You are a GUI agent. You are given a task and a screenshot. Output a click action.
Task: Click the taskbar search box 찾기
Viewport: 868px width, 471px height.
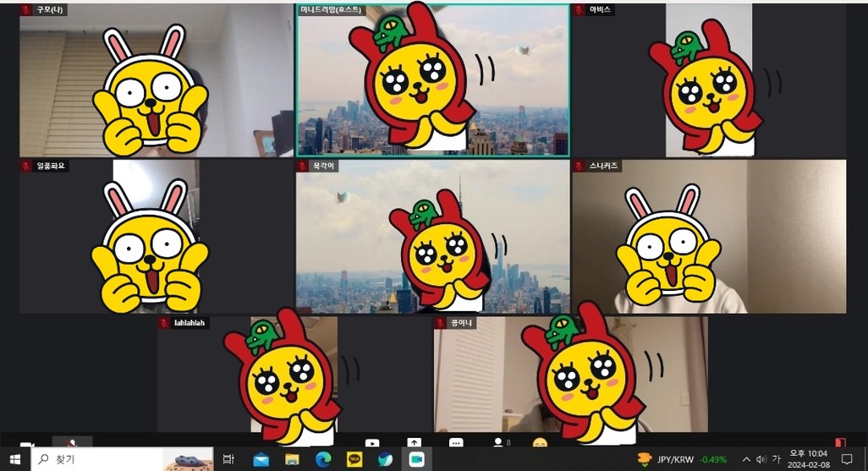coord(122,459)
